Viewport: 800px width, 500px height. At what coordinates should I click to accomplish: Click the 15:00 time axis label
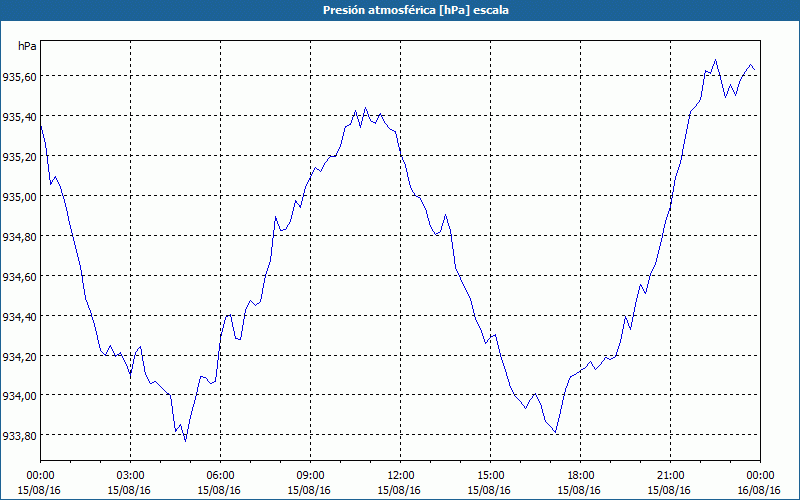[x=490, y=476]
